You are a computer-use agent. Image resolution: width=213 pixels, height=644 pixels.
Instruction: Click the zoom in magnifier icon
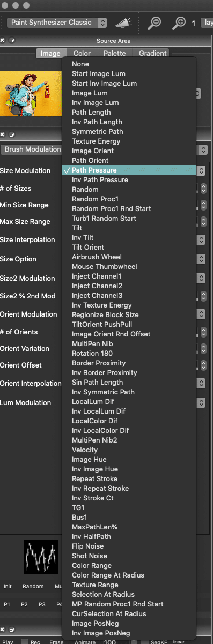coord(179,23)
